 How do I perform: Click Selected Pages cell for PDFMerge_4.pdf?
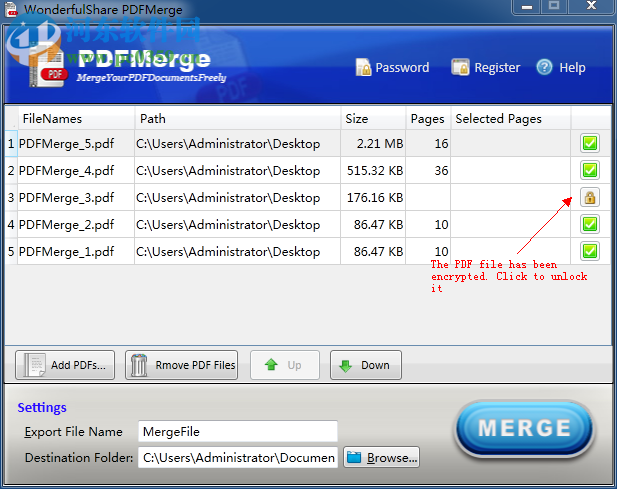(511, 170)
